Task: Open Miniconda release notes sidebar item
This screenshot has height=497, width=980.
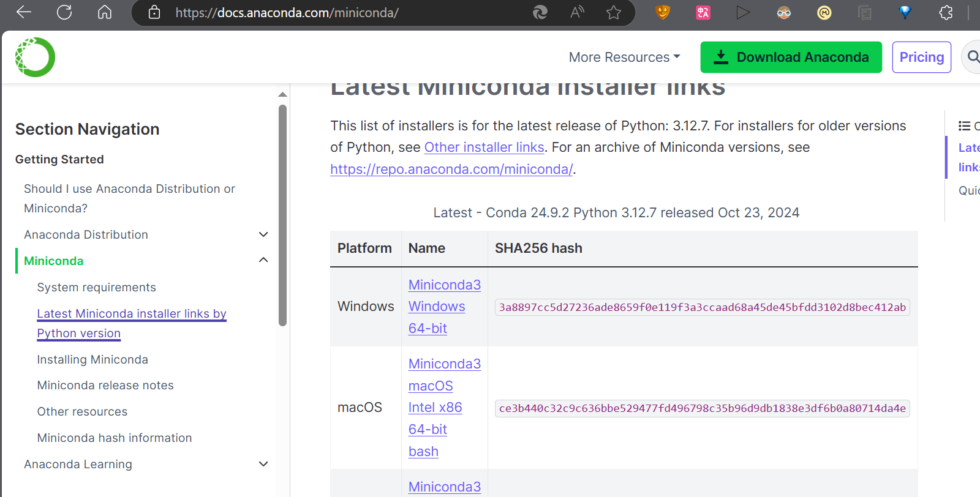Action: point(105,385)
